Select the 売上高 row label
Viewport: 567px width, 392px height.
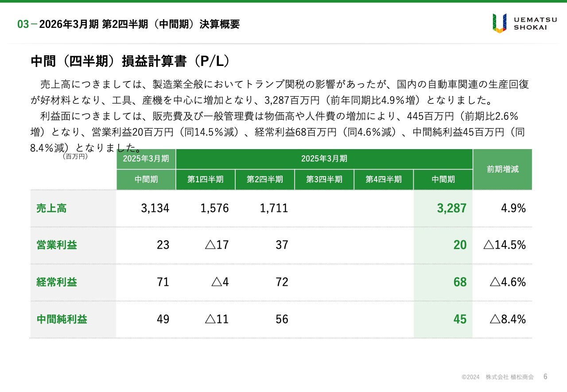pos(51,208)
